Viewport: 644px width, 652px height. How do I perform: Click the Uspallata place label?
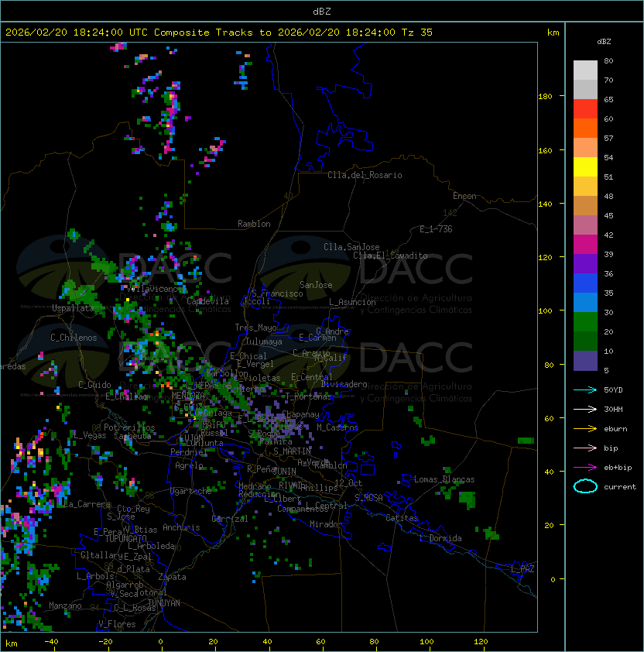tap(73, 308)
